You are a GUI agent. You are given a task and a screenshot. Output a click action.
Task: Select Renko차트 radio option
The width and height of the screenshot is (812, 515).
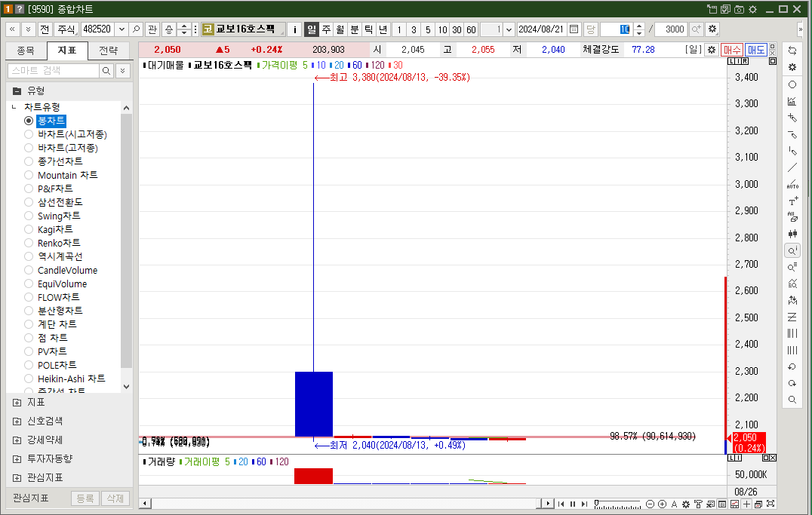(x=29, y=243)
